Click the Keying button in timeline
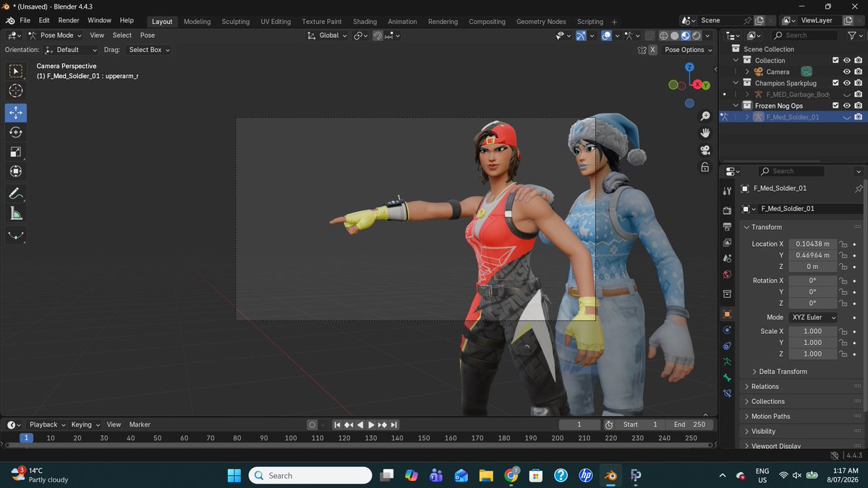The height and width of the screenshot is (488, 868). [85, 424]
